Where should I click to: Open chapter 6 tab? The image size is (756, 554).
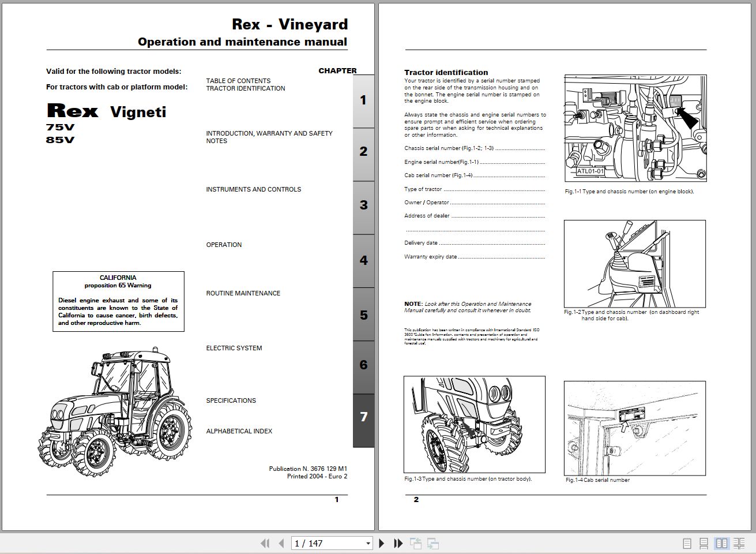point(363,367)
